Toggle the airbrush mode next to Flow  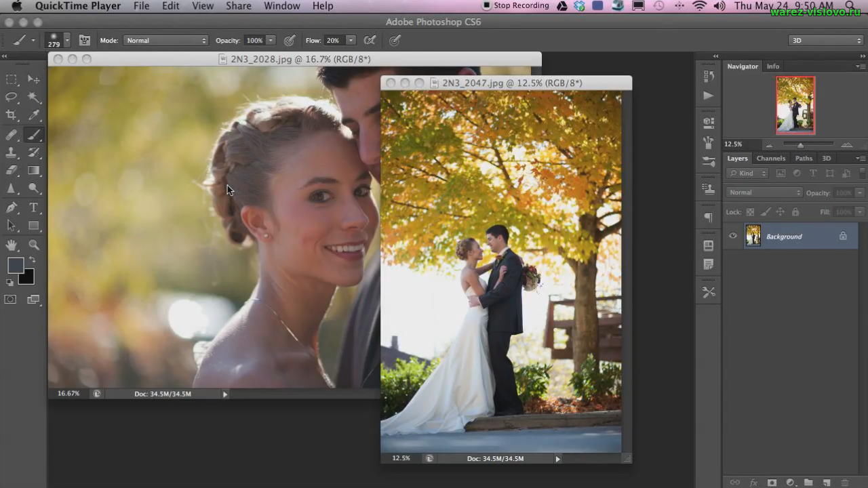tap(370, 41)
